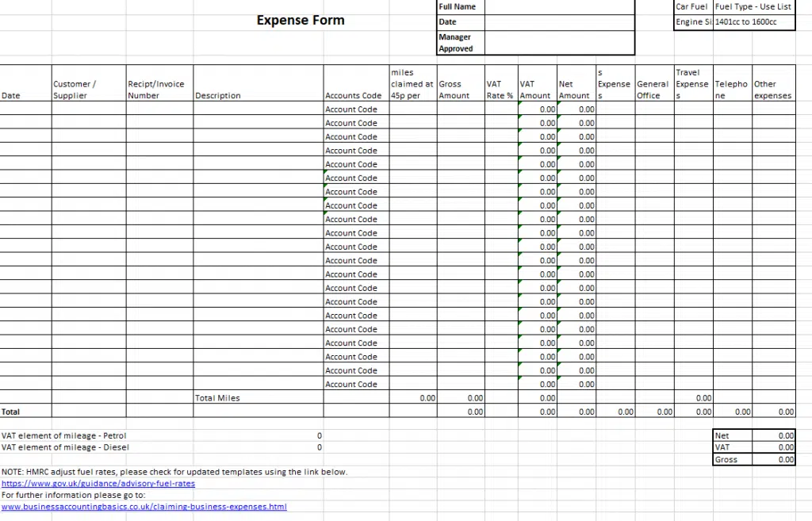
Task: Select the Total row General Office value
Action: pyautogui.click(x=654, y=412)
